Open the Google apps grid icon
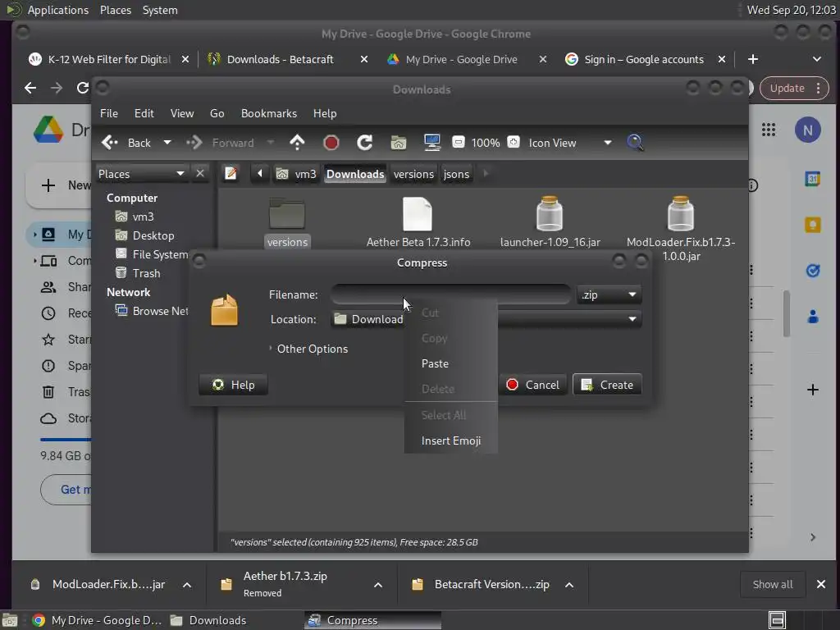This screenshot has width=840, height=630. [768, 130]
